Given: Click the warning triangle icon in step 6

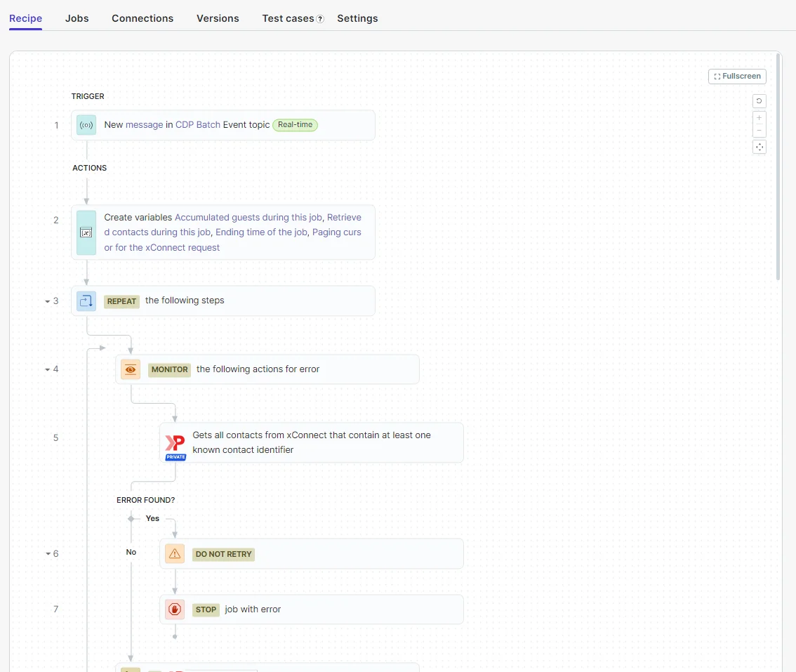Looking at the screenshot, I should 175,553.
